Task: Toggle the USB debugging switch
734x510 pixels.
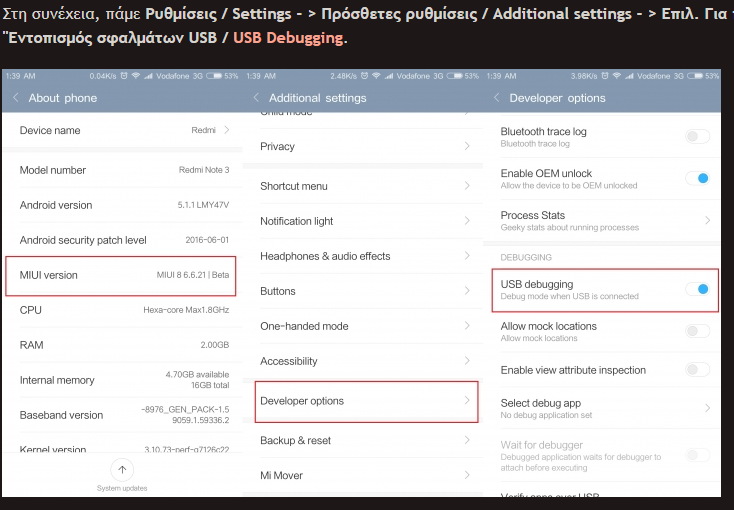Action: click(698, 289)
